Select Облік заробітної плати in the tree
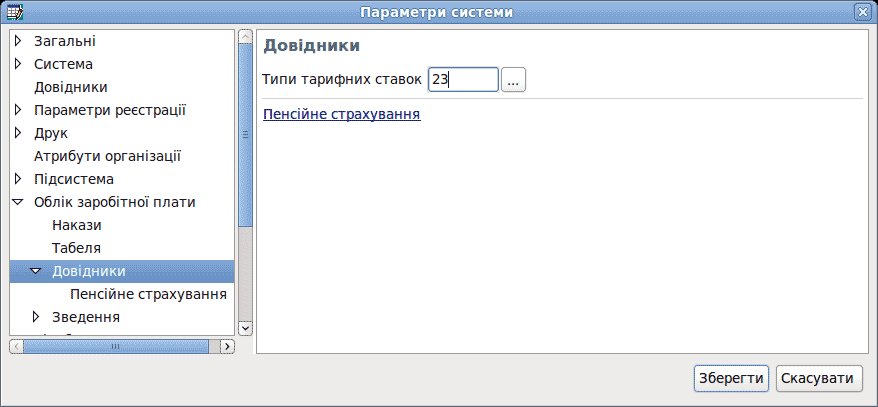This screenshot has width=878, height=407. coord(115,202)
